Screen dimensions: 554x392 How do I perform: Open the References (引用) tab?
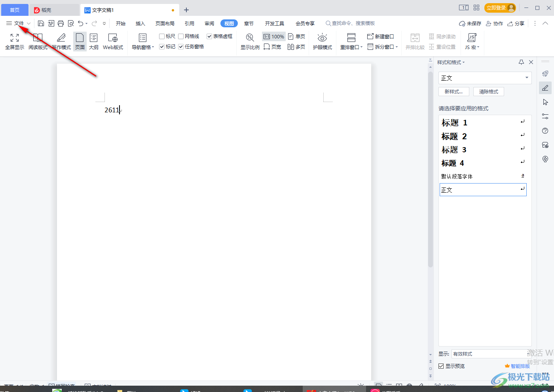(x=190, y=23)
